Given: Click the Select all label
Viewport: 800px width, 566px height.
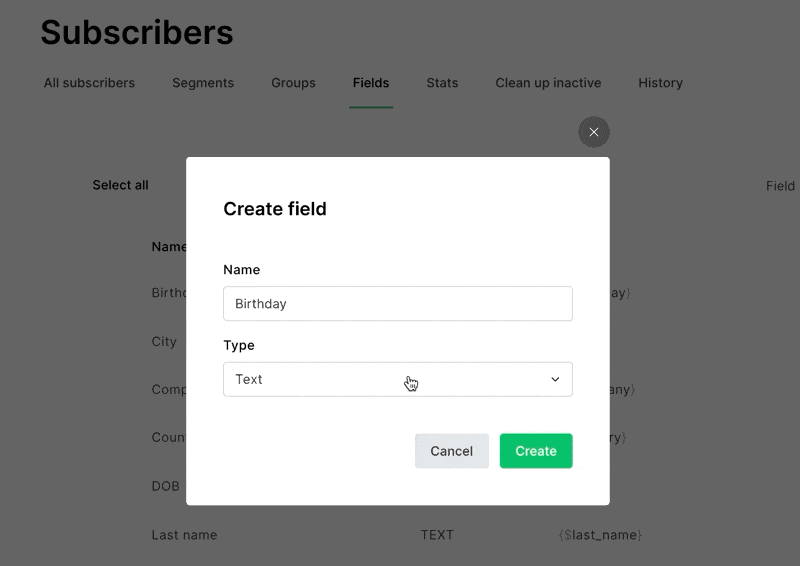Looking at the screenshot, I should point(120,185).
